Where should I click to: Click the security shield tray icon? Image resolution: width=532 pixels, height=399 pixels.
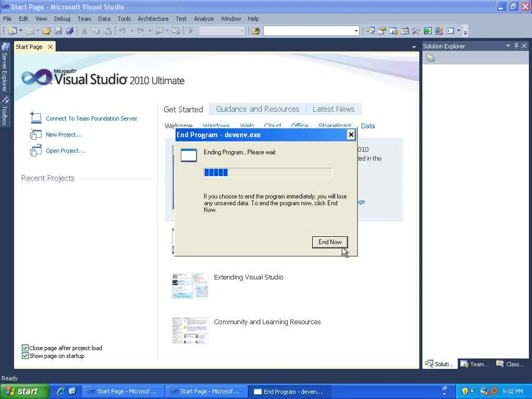coord(465,391)
